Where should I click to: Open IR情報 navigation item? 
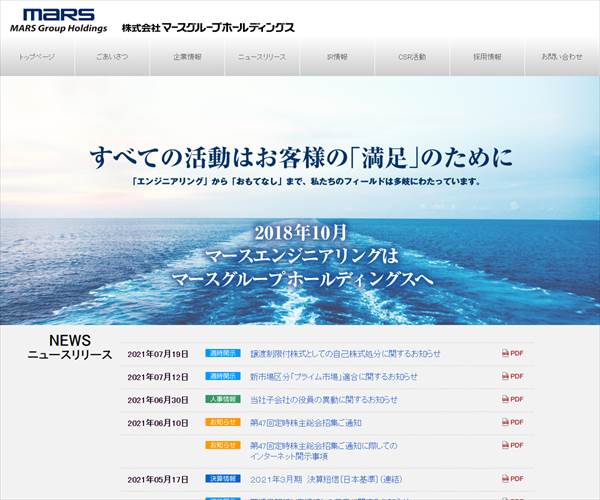click(337, 57)
